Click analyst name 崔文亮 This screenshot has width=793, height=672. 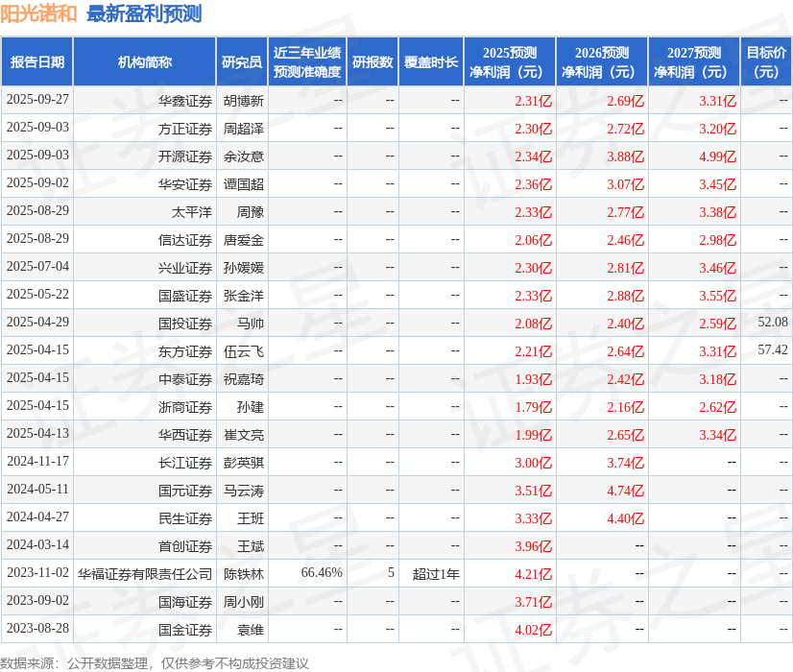[244, 435]
